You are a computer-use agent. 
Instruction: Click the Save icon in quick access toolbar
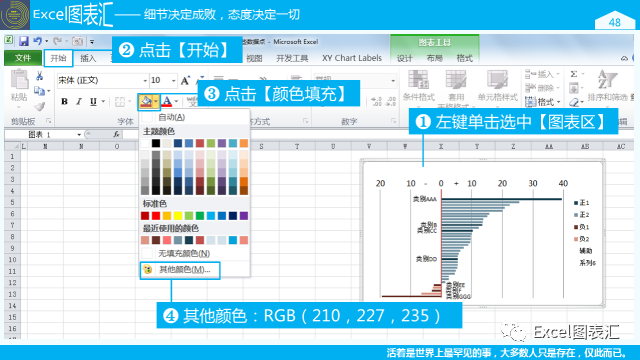coord(24,41)
